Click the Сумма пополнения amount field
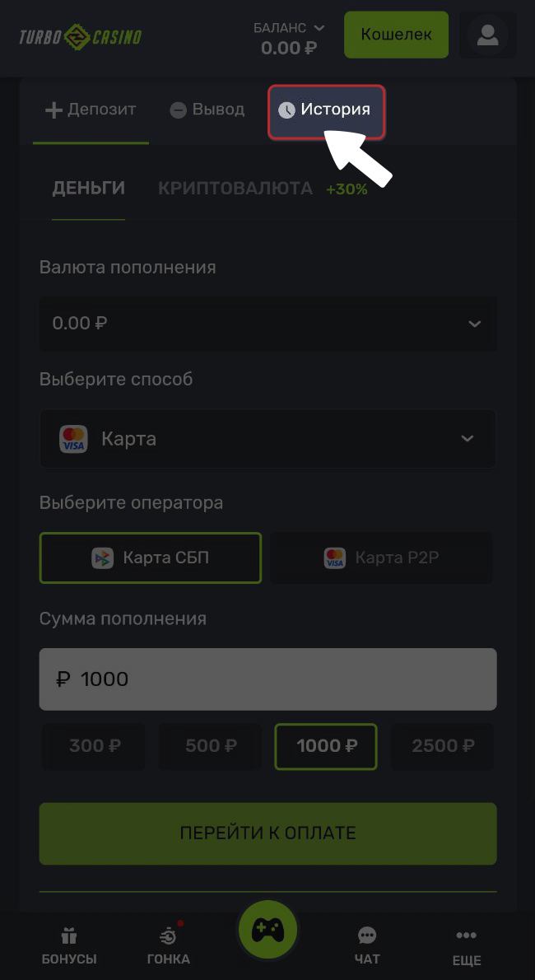Image resolution: width=535 pixels, height=980 pixels. (267, 679)
